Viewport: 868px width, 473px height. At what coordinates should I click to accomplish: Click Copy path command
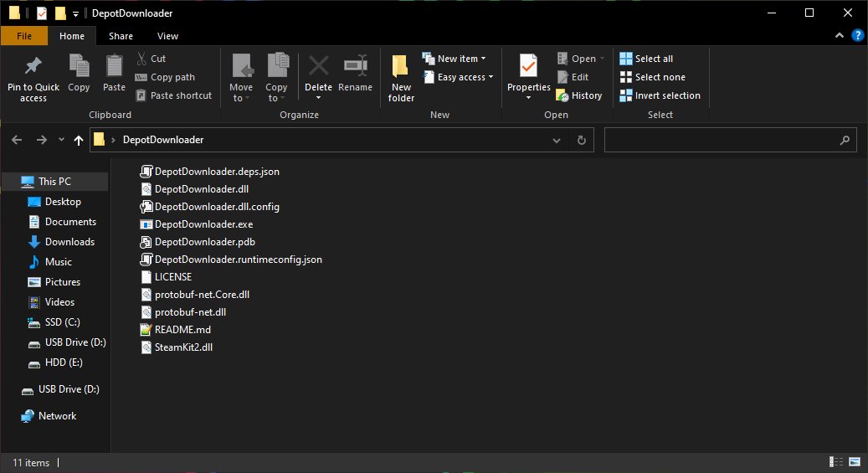click(165, 77)
